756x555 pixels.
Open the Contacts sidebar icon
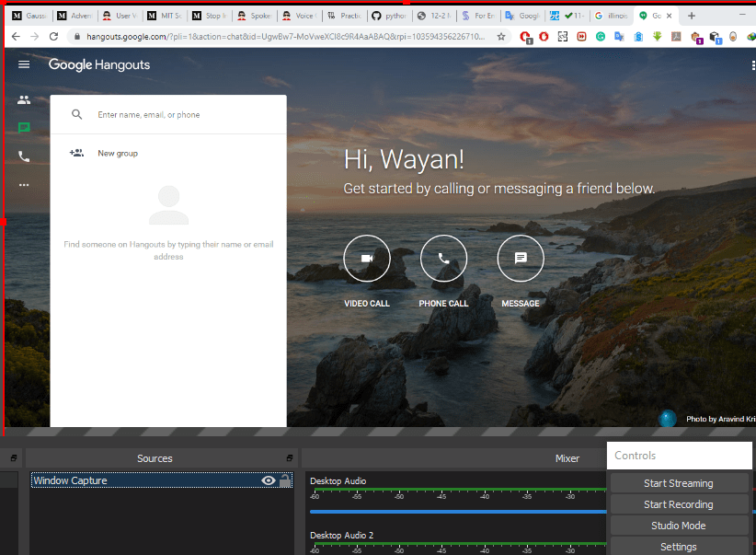[x=24, y=100]
